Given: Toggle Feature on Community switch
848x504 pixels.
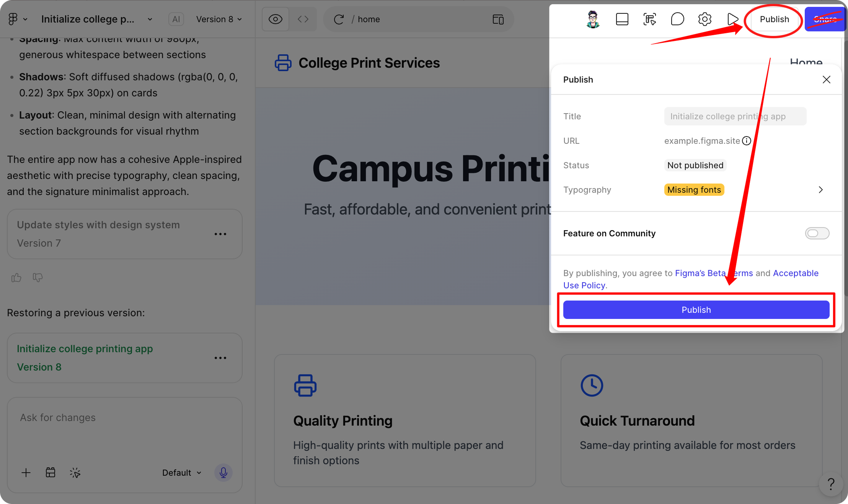Looking at the screenshot, I should tap(817, 233).
